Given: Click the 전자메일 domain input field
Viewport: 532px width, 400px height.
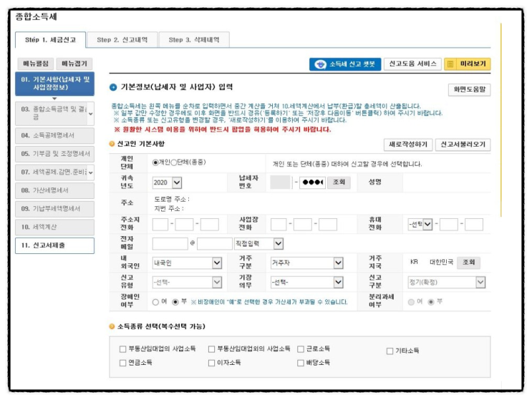Looking at the screenshot, I should pos(214,244).
